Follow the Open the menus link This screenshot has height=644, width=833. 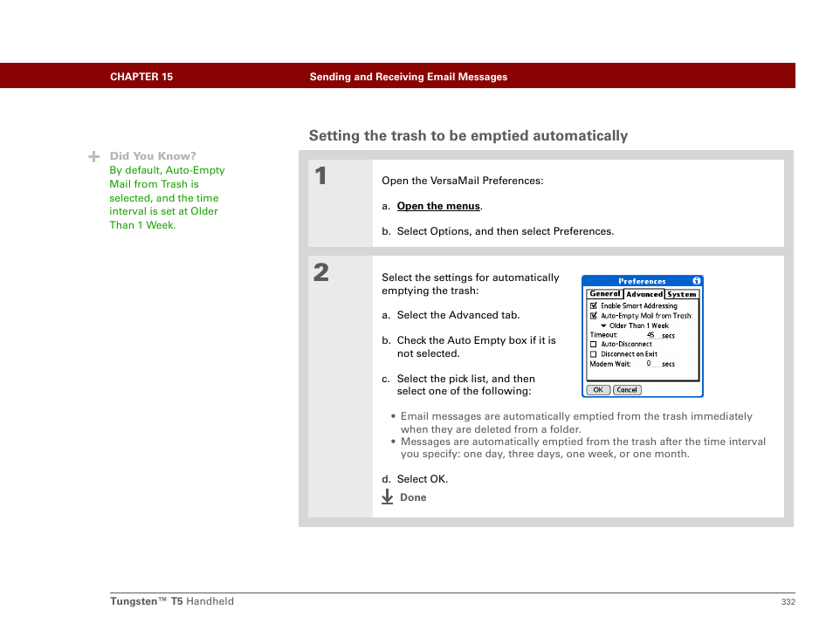pyautogui.click(x=438, y=206)
